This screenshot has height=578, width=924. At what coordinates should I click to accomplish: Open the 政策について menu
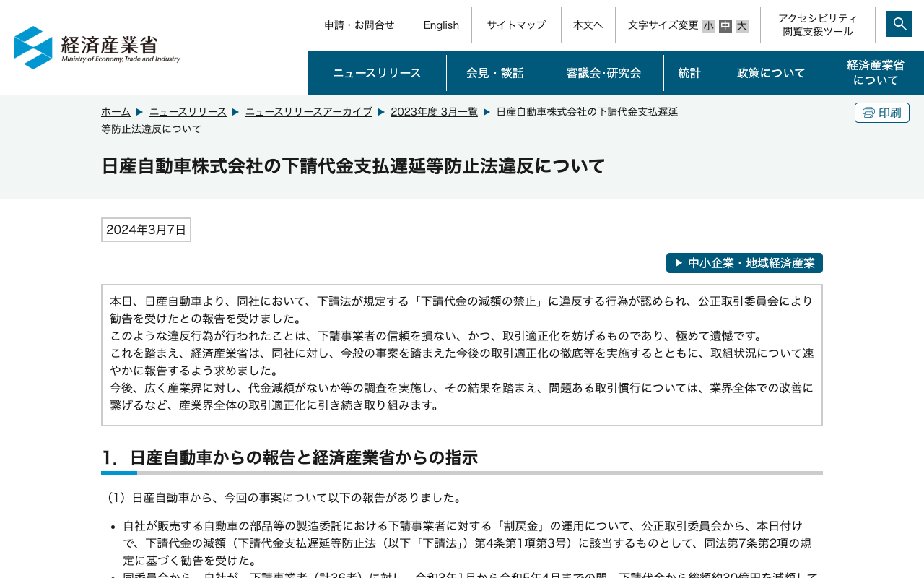(x=771, y=73)
